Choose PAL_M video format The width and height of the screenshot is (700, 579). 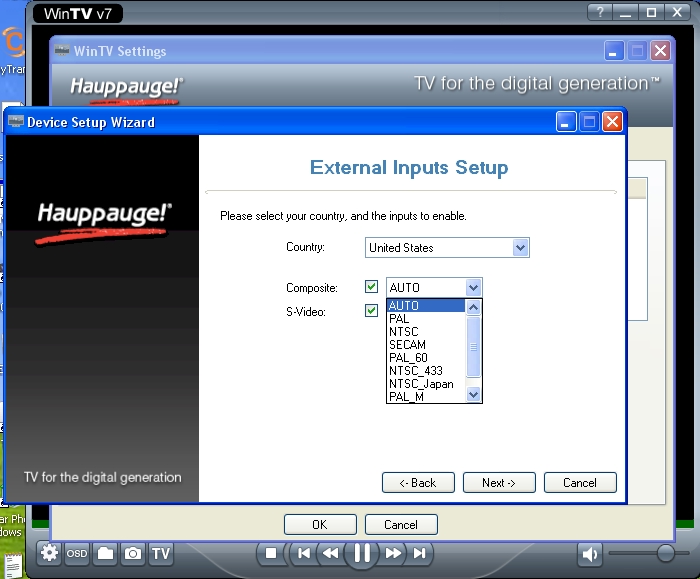[426, 396]
